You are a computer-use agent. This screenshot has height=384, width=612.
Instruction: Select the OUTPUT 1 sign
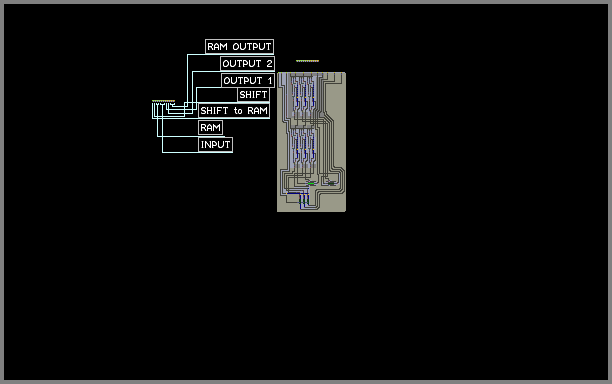[248, 80]
